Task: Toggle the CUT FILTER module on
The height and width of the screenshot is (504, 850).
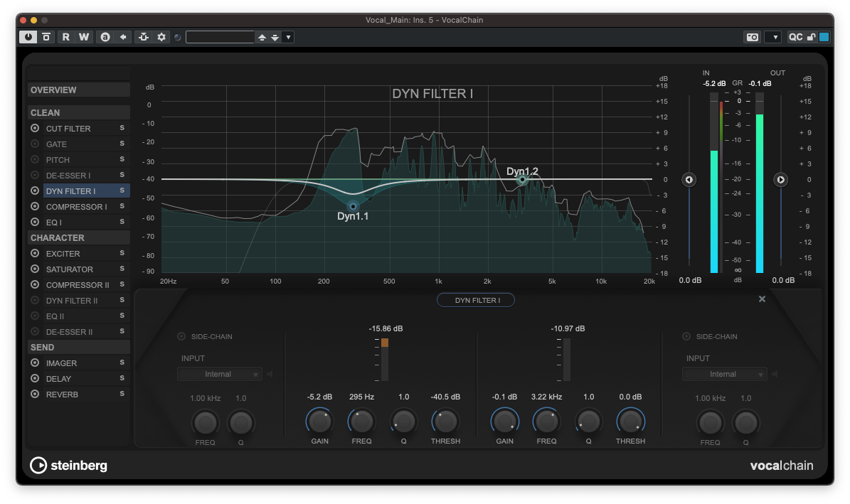Action: coord(34,128)
